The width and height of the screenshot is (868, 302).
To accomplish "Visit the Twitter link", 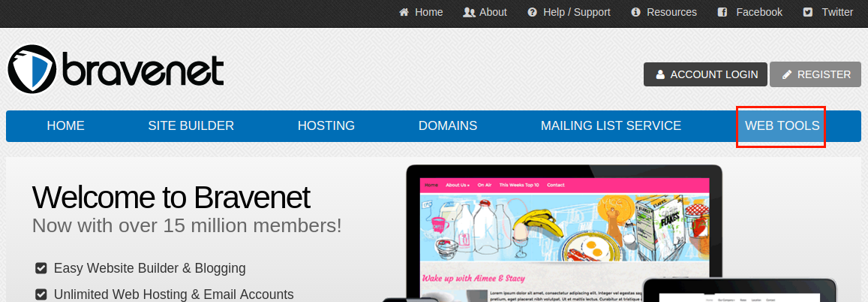I will pyautogui.click(x=837, y=12).
